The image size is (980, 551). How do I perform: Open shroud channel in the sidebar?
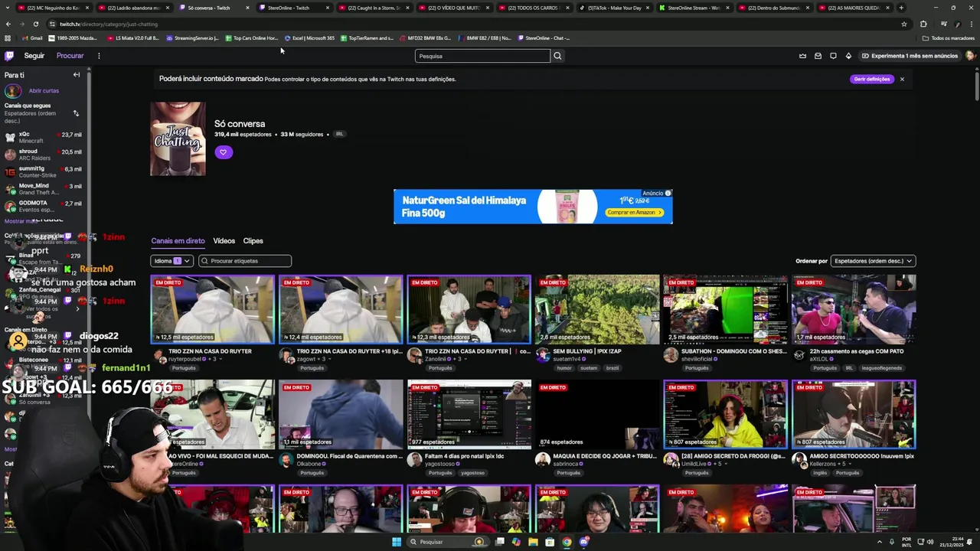44,155
